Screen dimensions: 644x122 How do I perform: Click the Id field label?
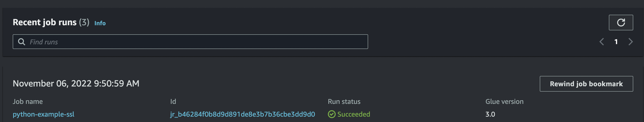[x=173, y=102]
